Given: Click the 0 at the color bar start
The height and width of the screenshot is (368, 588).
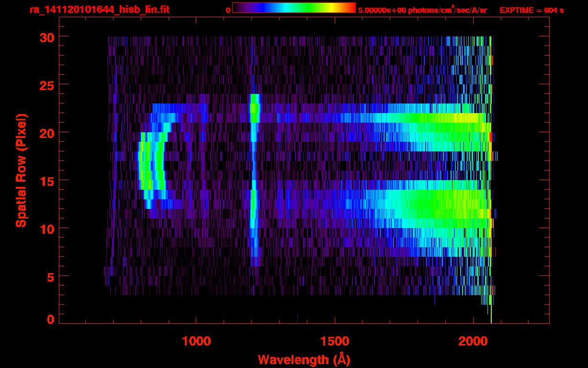Looking at the screenshot, I should click(x=228, y=10).
